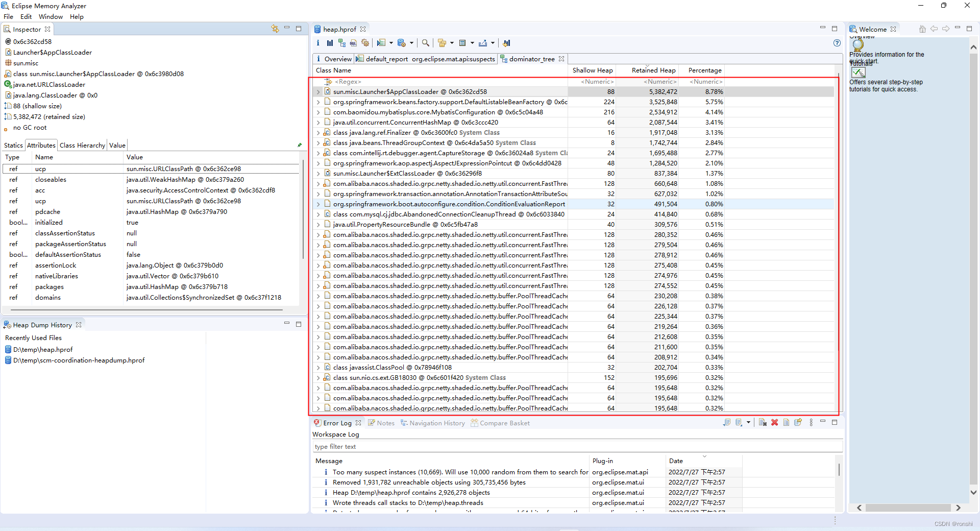The image size is (980, 531).
Task: Open the Notes tab
Action: tap(381, 423)
